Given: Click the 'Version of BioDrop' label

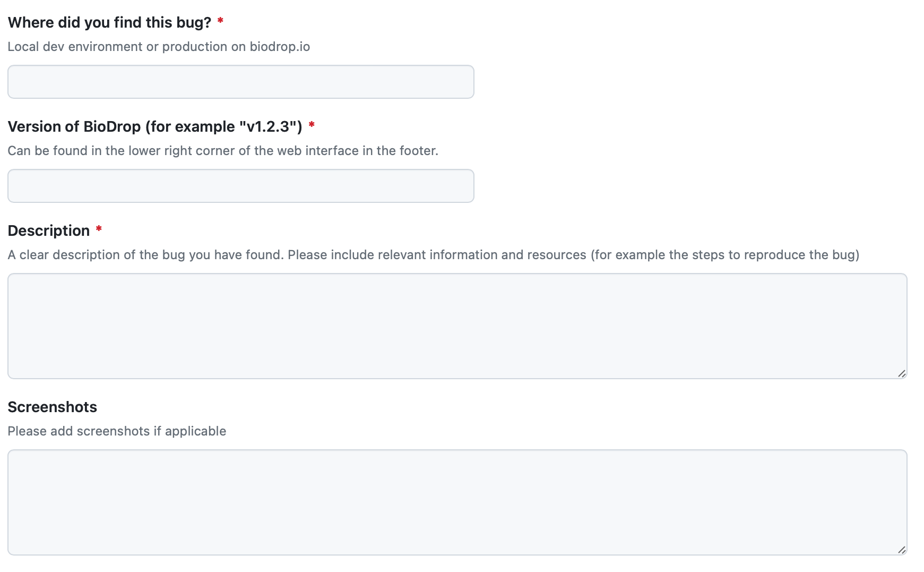Looking at the screenshot, I should pyautogui.click(x=155, y=126).
